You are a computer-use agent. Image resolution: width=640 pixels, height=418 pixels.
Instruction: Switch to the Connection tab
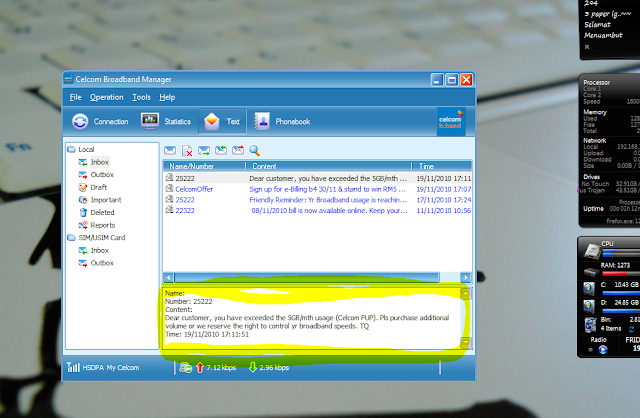coord(100,121)
